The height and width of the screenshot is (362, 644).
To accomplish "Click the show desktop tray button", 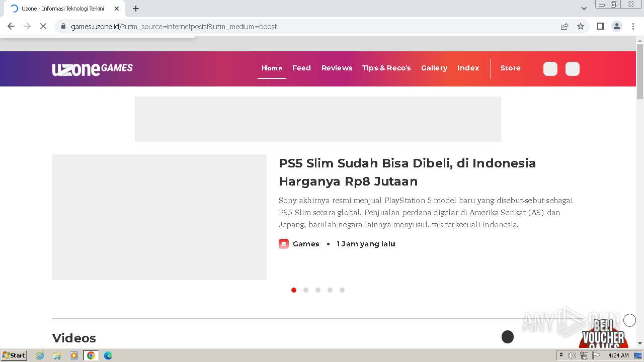I will click(638, 355).
